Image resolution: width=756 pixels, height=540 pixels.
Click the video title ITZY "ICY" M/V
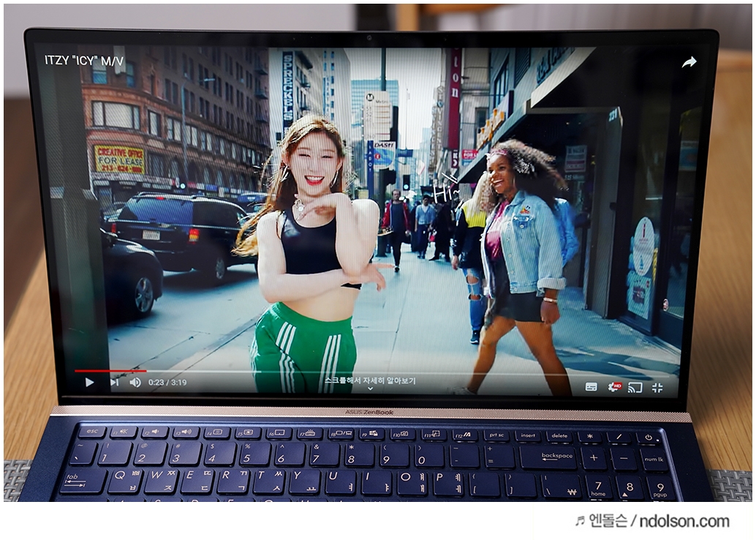pyautogui.click(x=84, y=60)
